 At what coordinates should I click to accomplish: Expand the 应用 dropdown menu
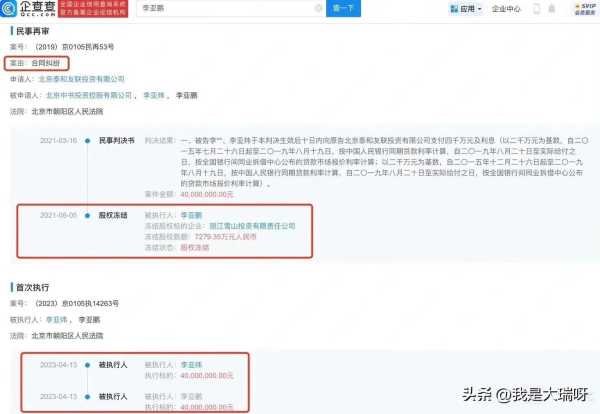point(466,8)
